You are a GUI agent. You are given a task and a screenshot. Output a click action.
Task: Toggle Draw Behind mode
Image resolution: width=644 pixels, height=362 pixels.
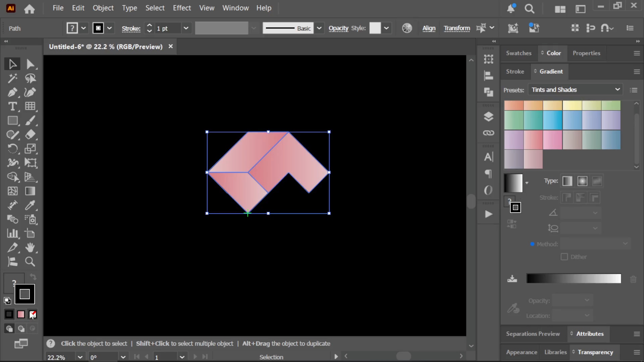[x=21, y=329]
